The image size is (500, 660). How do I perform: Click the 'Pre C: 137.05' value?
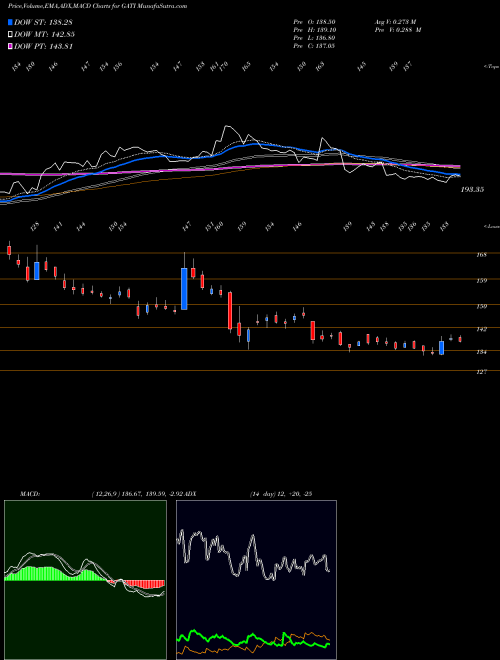[314, 46]
